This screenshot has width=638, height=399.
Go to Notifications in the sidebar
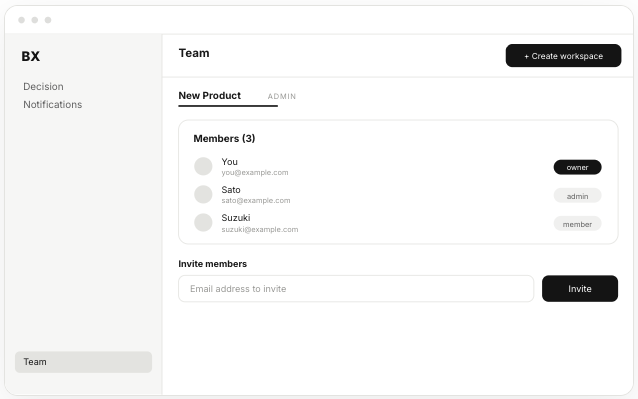(x=52, y=105)
